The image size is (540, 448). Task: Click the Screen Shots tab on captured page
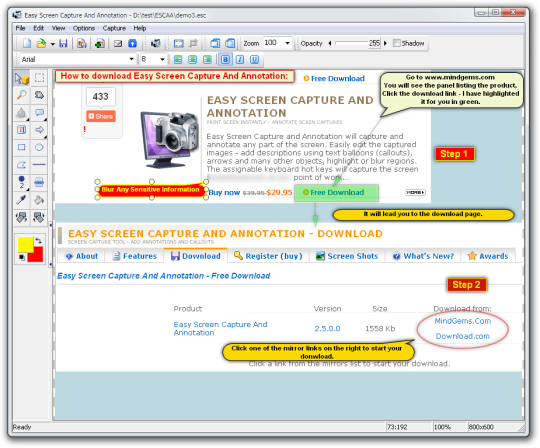pyautogui.click(x=347, y=256)
